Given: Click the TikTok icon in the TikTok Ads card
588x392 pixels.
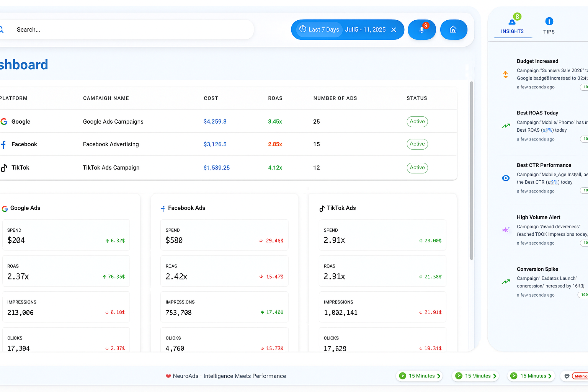Looking at the screenshot, I should 322,208.
